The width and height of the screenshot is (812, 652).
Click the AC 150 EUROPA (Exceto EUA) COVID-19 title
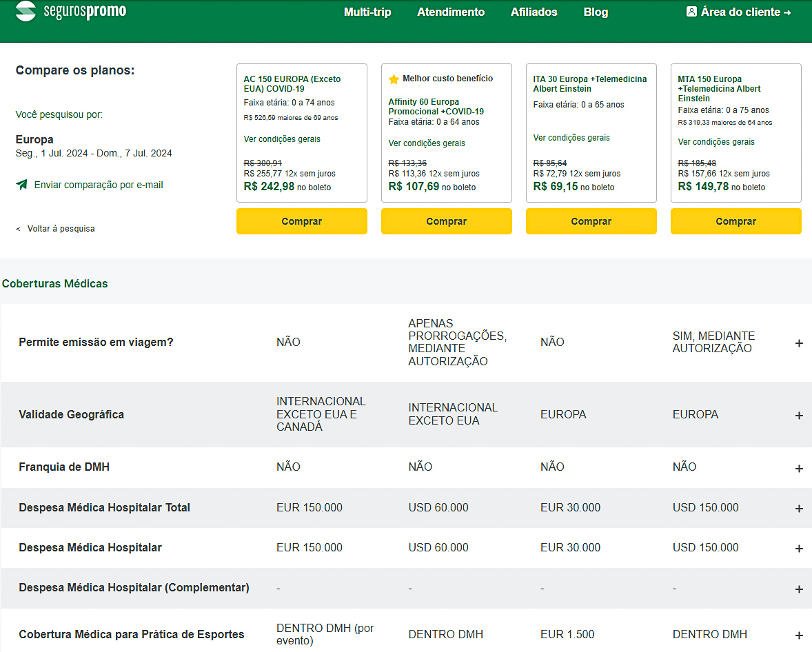(292, 84)
